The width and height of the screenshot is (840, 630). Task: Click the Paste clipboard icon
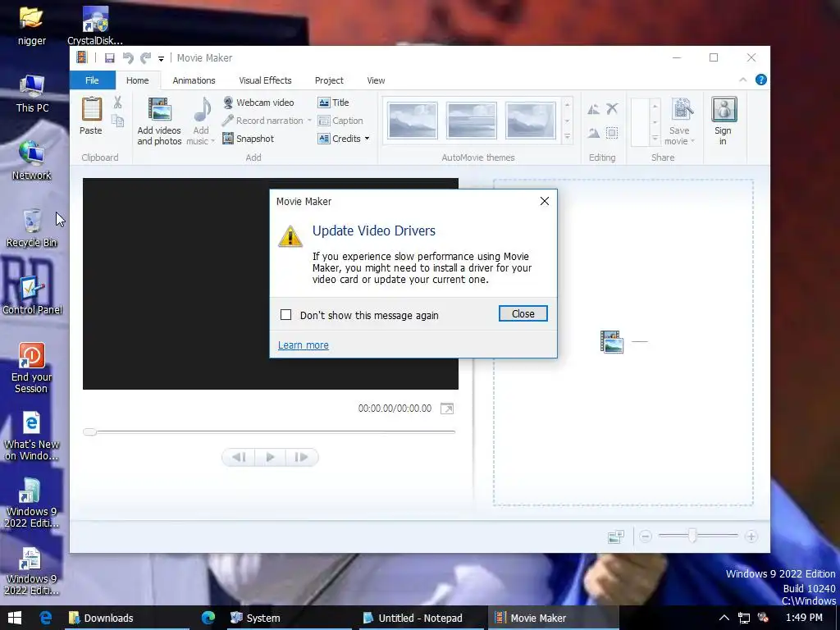pyautogui.click(x=91, y=109)
